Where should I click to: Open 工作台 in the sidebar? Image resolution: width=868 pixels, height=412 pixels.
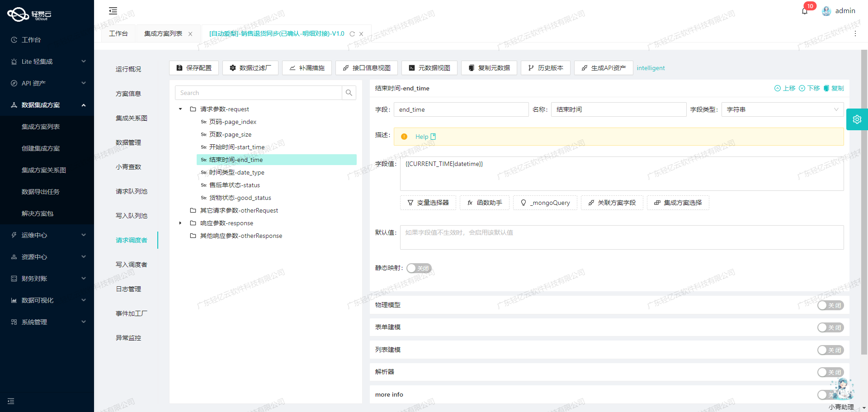click(47, 40)
